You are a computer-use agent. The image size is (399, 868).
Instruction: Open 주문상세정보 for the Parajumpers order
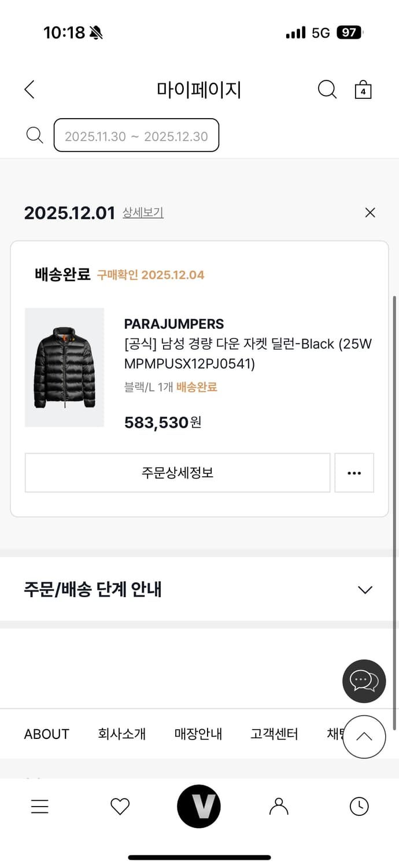[176, 473]
